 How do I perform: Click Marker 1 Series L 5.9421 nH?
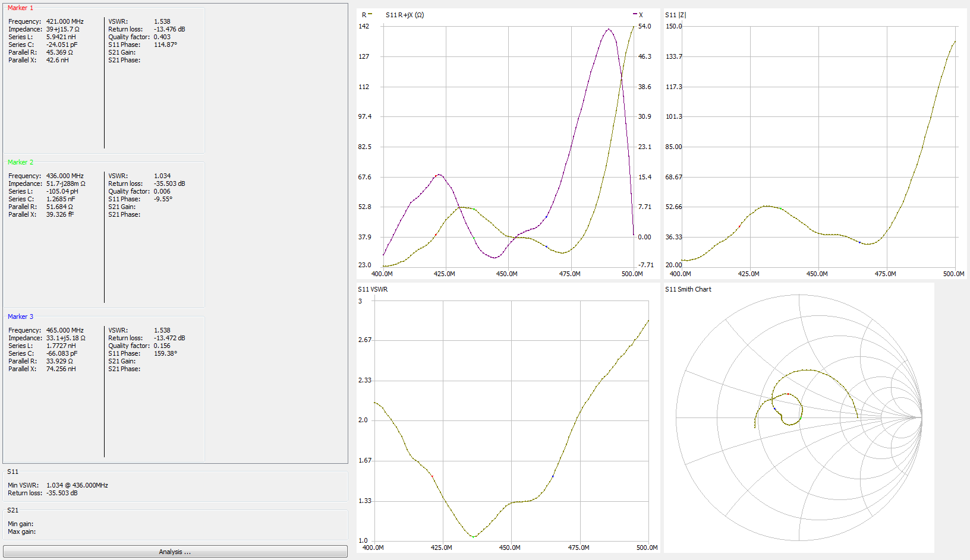coord(61,37)
